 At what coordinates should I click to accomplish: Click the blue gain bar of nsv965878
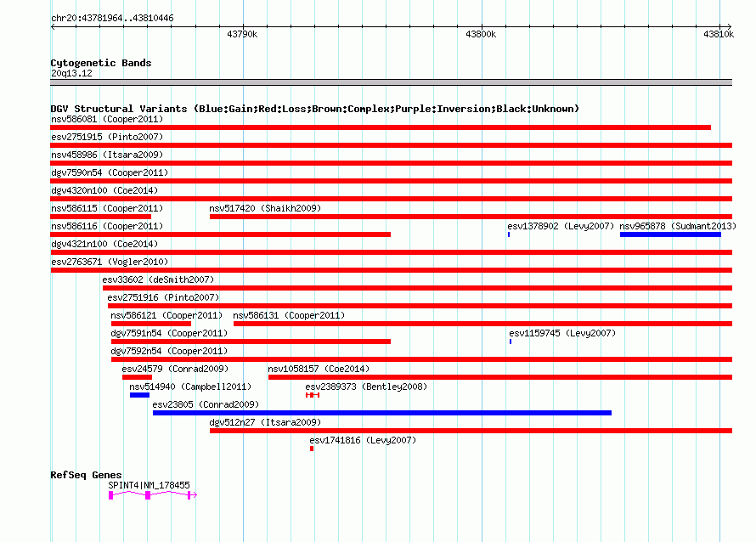tap(671, 234)
